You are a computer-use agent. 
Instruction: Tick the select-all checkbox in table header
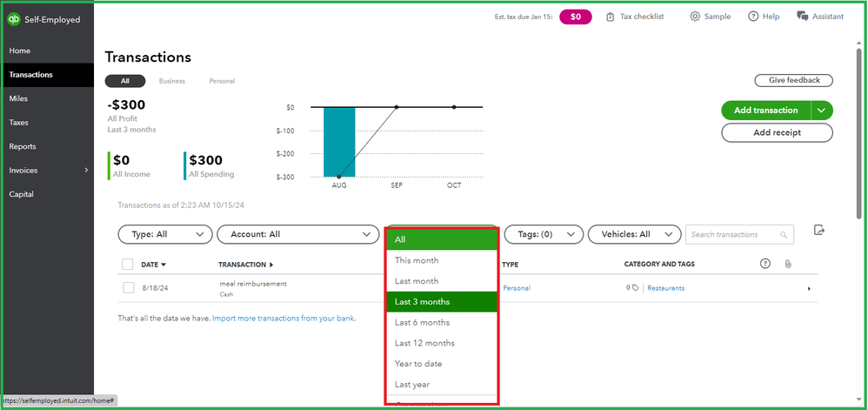pyautogui.click(x=128, y=265)
